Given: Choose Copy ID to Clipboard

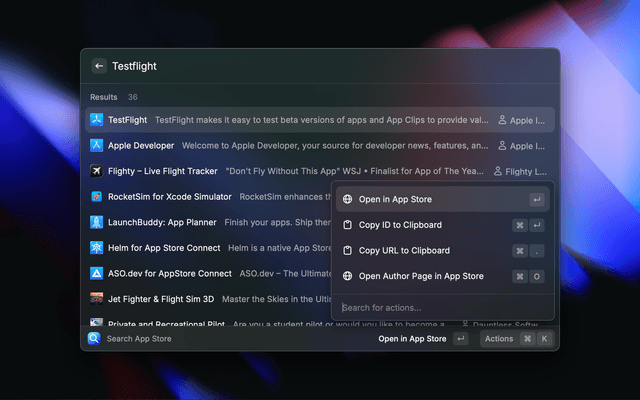Looking at the screenshot, I should 442,225.
